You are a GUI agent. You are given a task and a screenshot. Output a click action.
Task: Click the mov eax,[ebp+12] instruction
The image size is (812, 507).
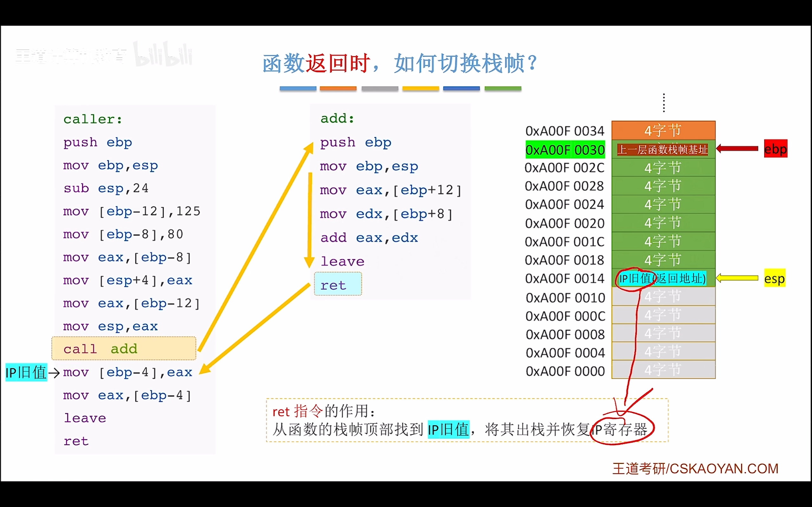coord(390,190)
